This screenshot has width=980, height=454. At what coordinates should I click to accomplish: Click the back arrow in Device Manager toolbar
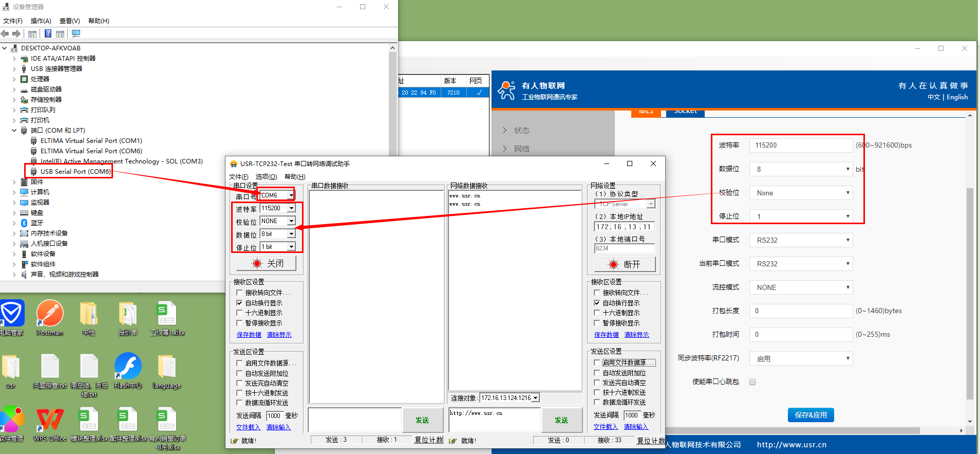point(5,34)
